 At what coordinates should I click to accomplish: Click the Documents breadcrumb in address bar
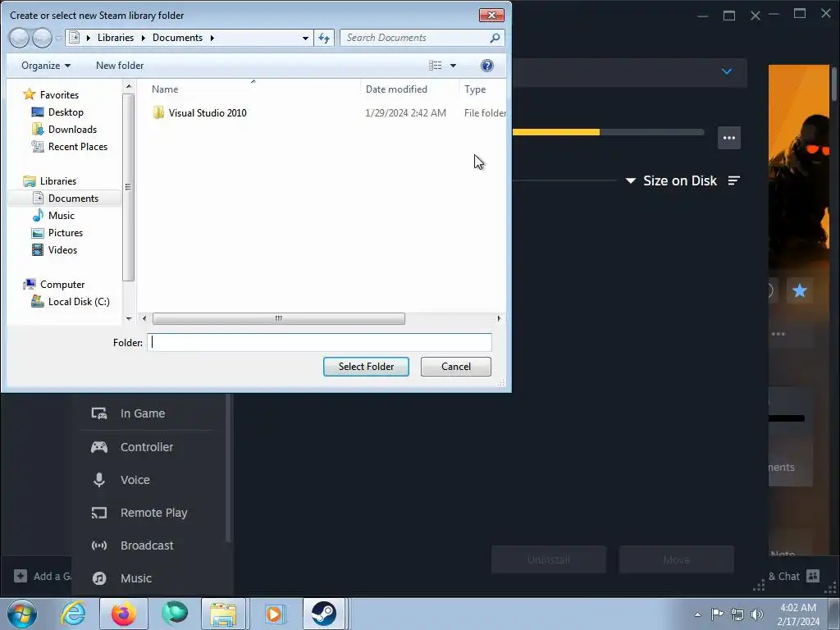pos(177,38)
